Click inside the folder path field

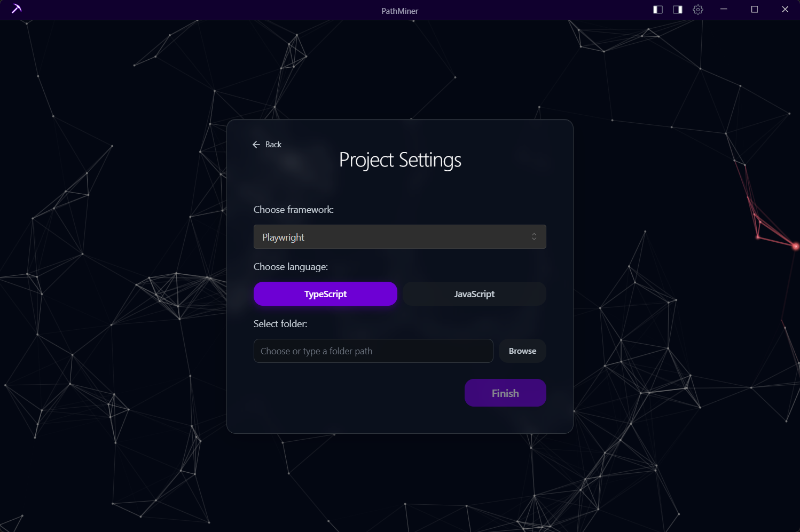pyautogui.click(x=373, y=351)
